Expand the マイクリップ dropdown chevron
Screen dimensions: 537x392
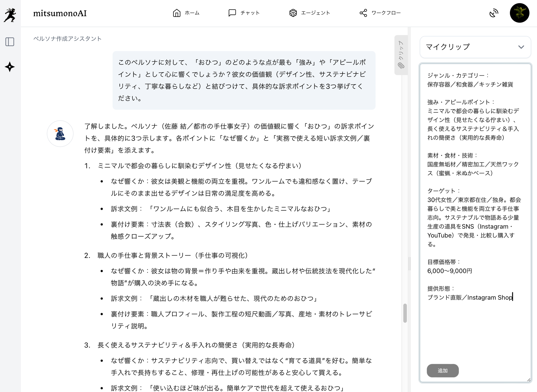[x=521, y=47]
